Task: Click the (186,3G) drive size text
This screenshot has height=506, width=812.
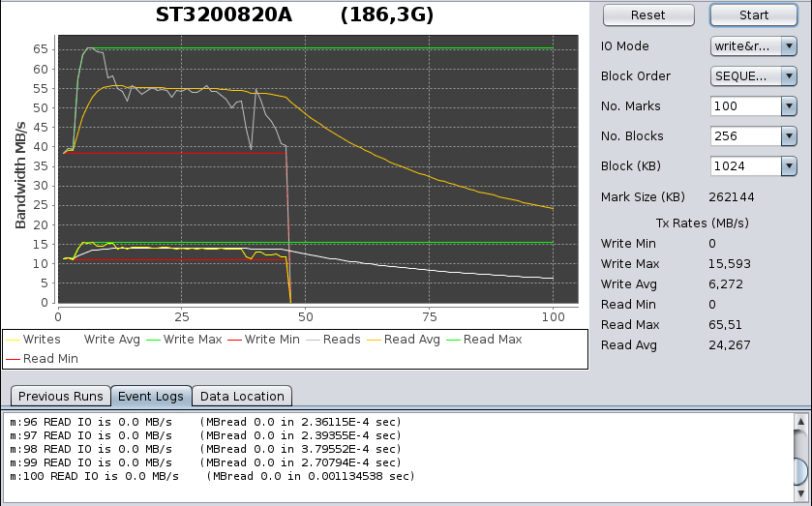Action: (387, 15)
